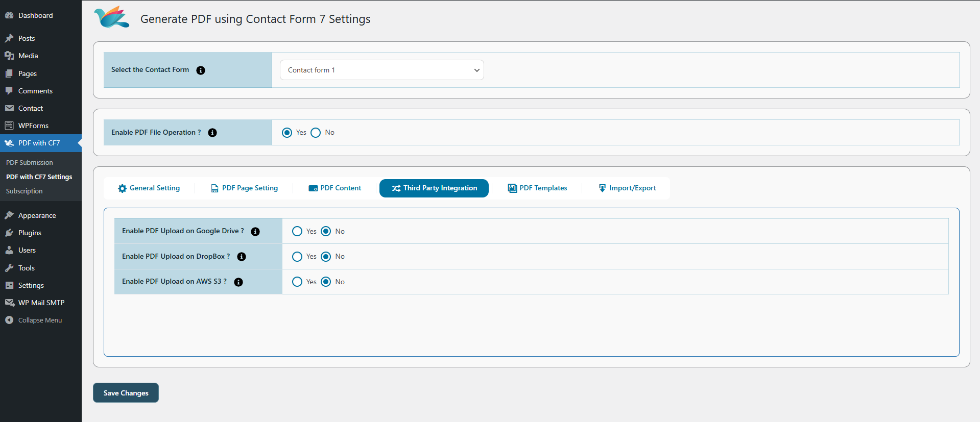Click the WP Mail SMTP icon
Screen dimensions: 980x422
(x=9, y=303)
